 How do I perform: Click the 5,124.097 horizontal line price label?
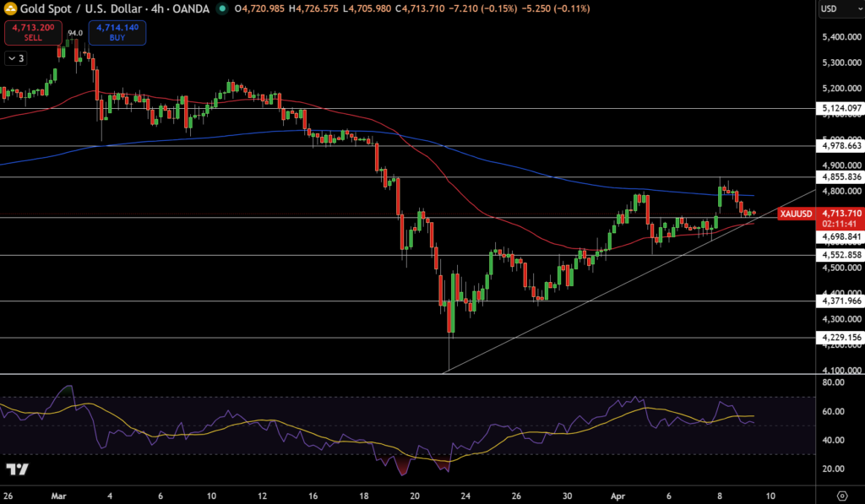[x=841, y=108]
